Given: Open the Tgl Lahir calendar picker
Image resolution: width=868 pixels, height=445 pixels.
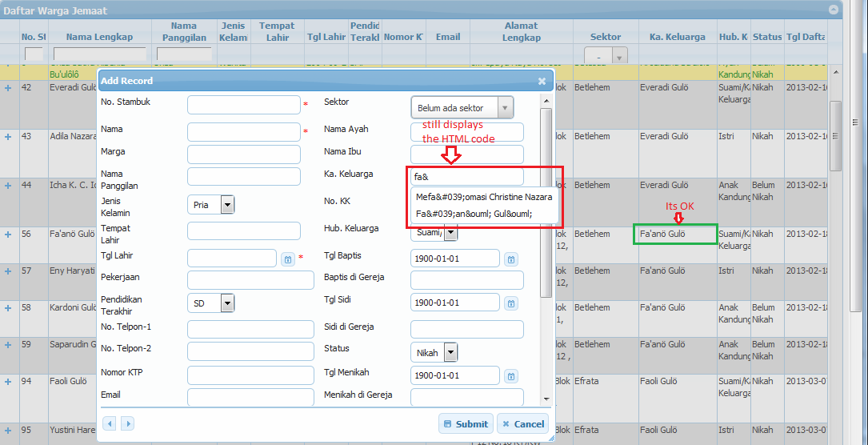Looking at the screenshot, I should point(288,259).
